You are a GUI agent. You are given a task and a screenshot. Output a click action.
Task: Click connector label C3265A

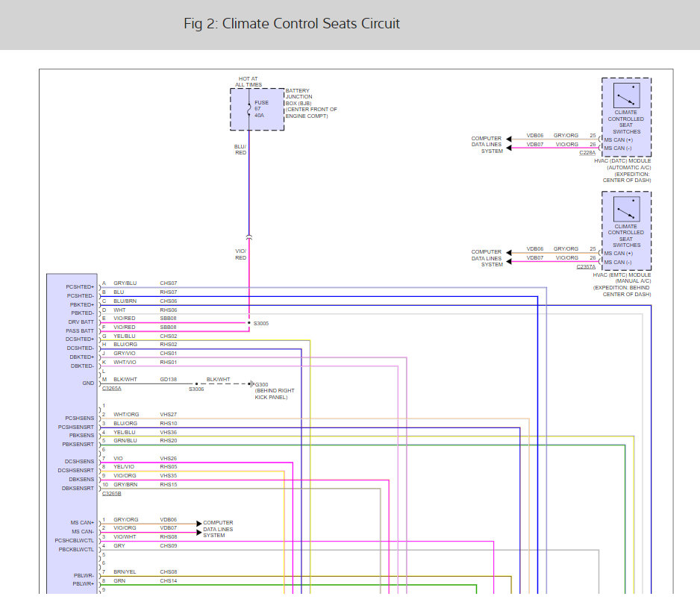click(x=112, y=389)
